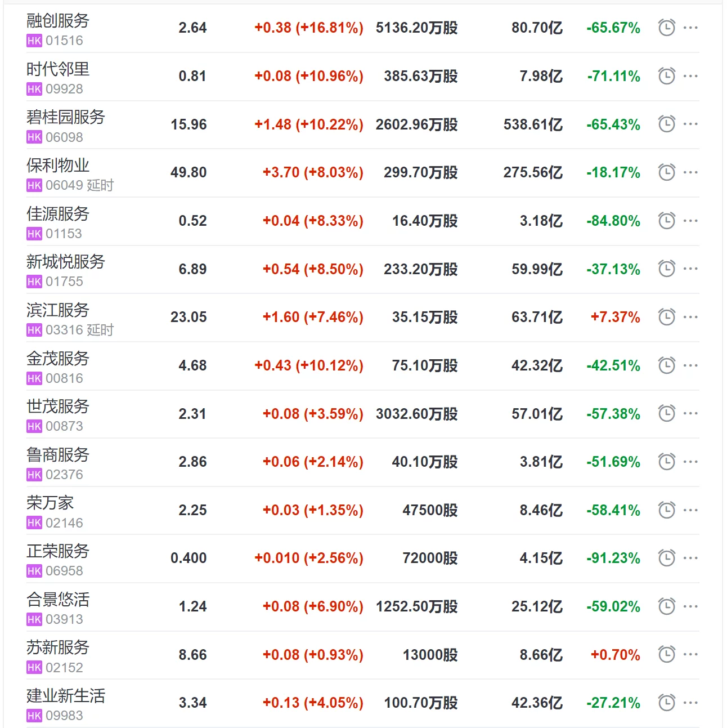
Task: Set price alert for 合景悠活
Action: tap(667, 606)
